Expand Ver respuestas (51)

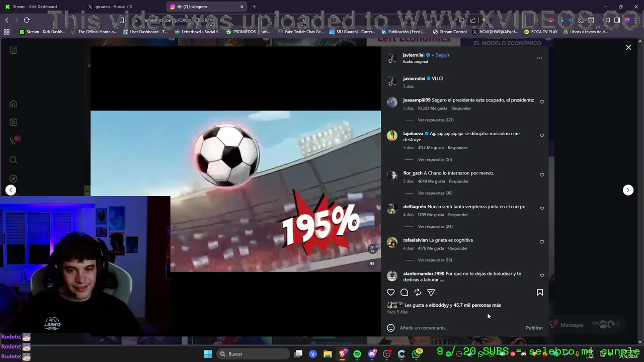click(435, 159)
